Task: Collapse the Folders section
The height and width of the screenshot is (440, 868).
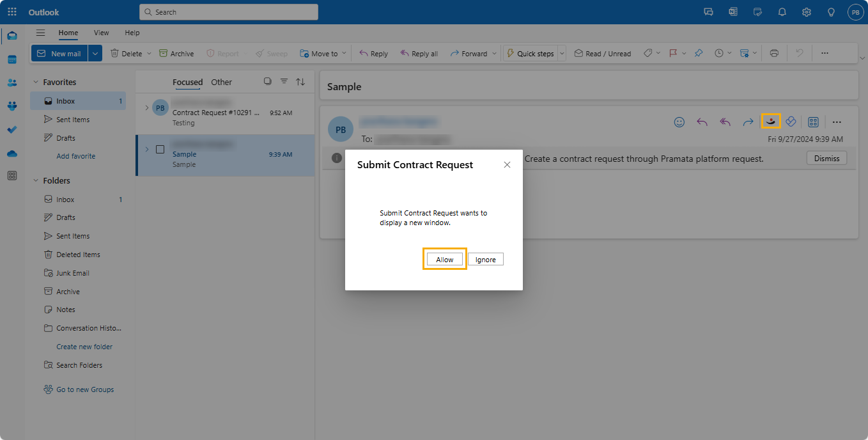Action: [36, 180]
